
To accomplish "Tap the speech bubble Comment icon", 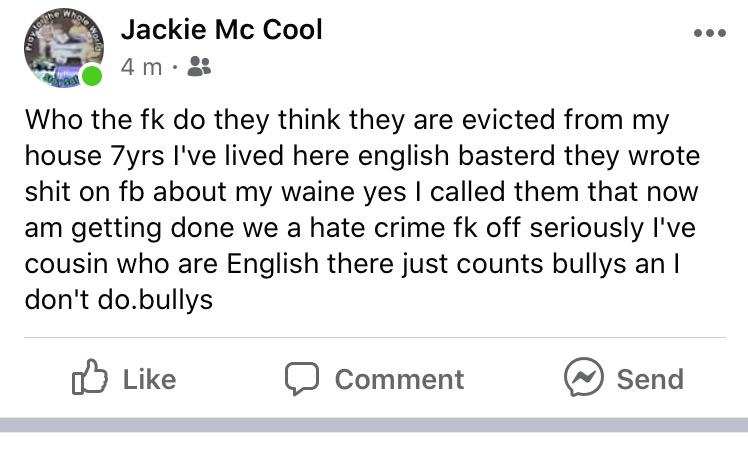I will [x=301, y=379].
